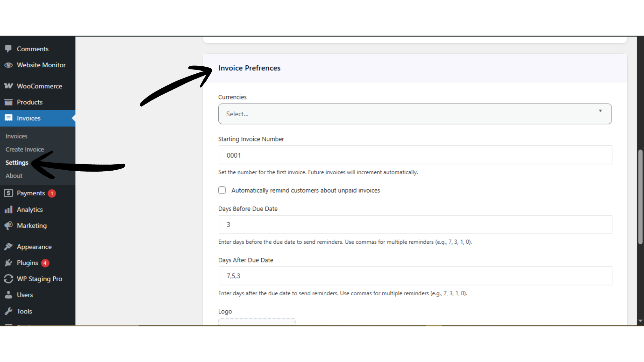
Task: Click the Currencies dropdown arrow
Action: pos(600,110)
